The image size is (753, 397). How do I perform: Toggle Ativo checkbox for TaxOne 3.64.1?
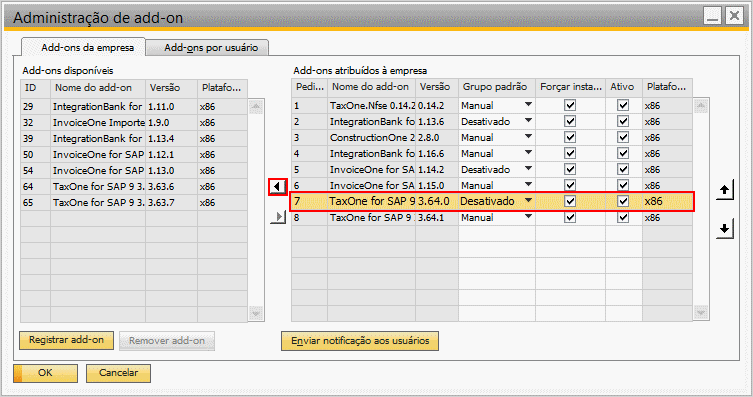623,217
